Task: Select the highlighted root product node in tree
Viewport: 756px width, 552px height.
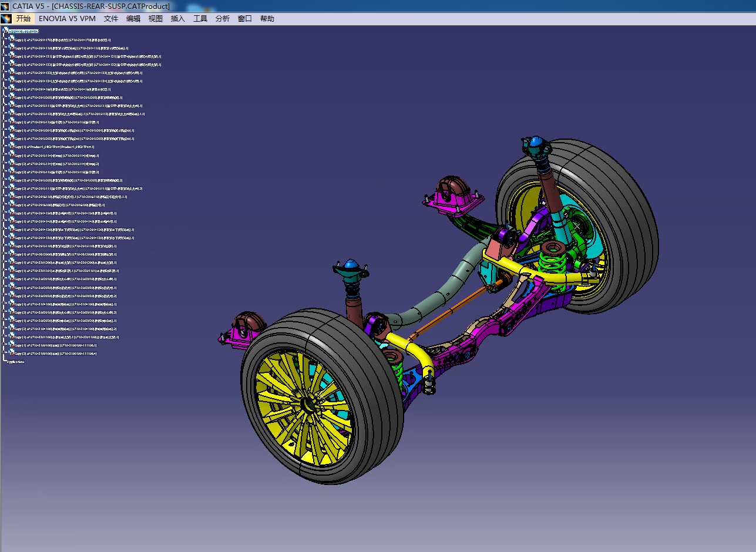Action: [23, 31]
